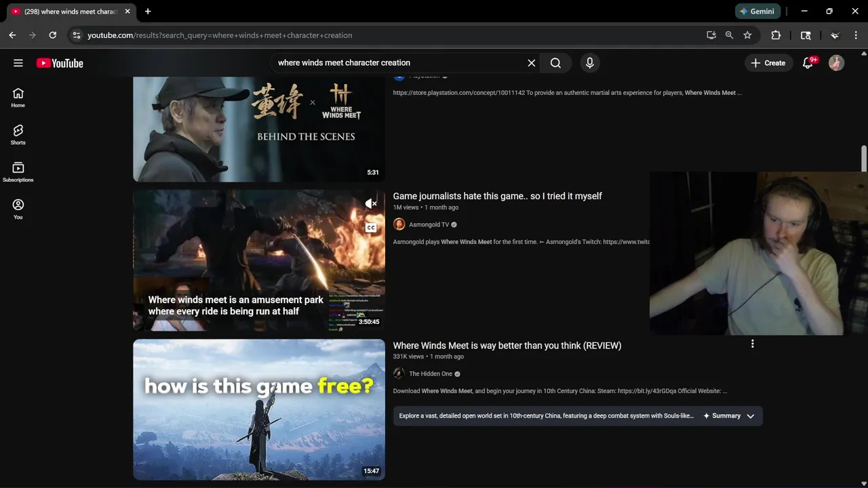Open the You section in sidebar
The width and height of the screenshot is (868, 488).
point(18,209)
